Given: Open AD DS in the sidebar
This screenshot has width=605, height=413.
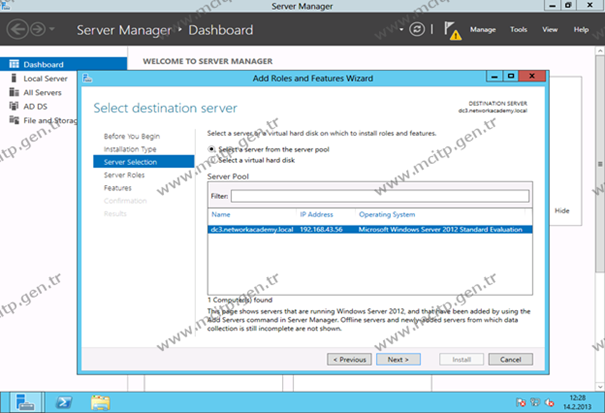Looking at the screenshot, I should pyautogui.click(x=35, y=106).
